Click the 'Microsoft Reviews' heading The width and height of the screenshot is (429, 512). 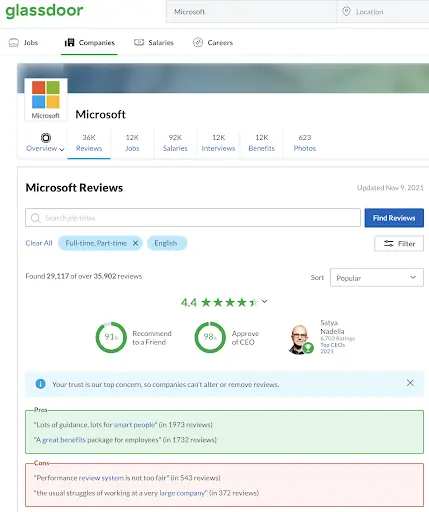click(74, 188)
